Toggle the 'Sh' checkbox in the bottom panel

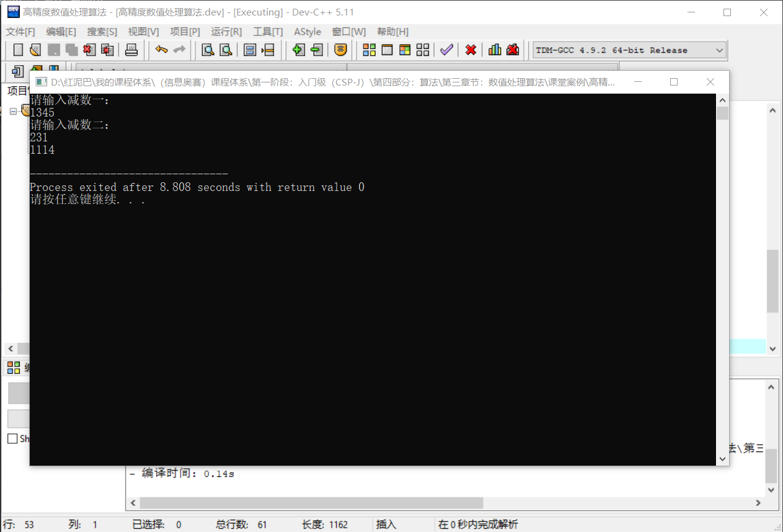pos(12,438)
